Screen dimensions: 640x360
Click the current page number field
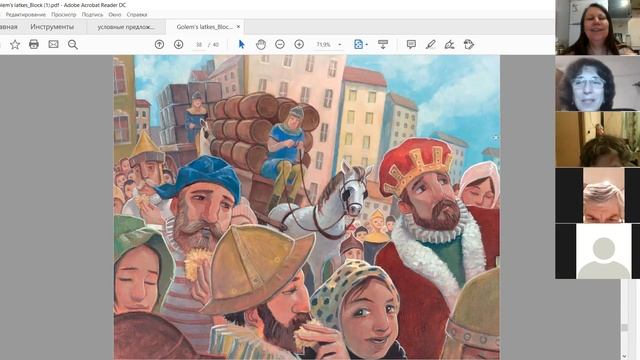199,44
